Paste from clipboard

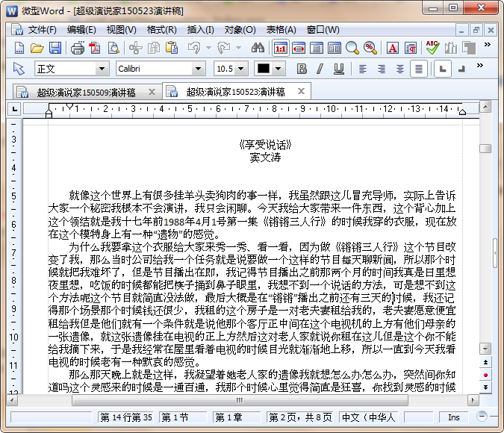coord(172,49)
